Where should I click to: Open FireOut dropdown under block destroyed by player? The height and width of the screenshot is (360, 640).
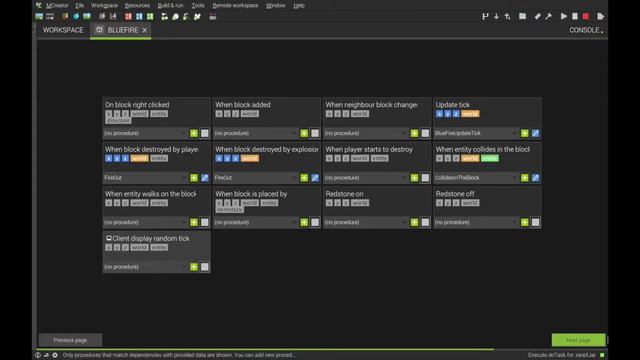pyautogui.click(x=145, y=178)
